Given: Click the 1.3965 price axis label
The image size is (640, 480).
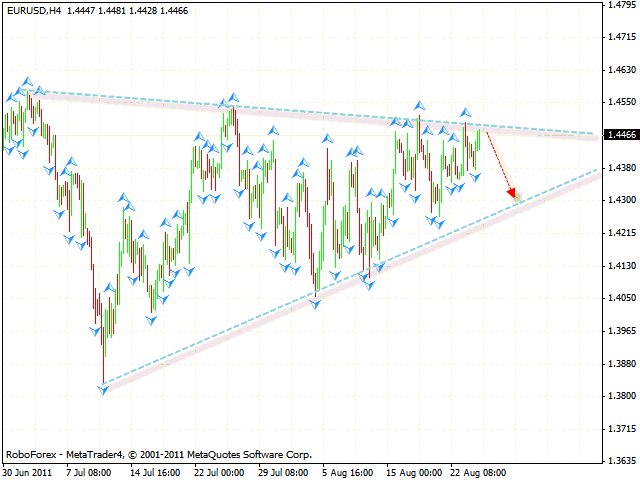Looking at the screenshot, I should point(622,331).
